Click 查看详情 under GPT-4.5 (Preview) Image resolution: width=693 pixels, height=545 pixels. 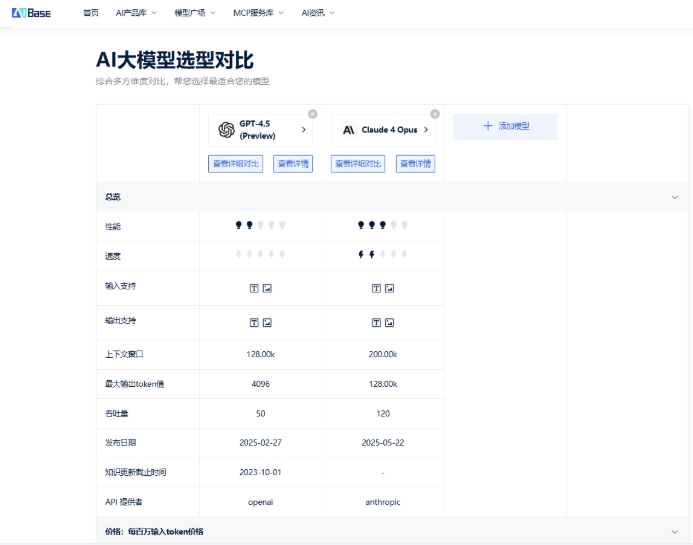click(293, 164)
